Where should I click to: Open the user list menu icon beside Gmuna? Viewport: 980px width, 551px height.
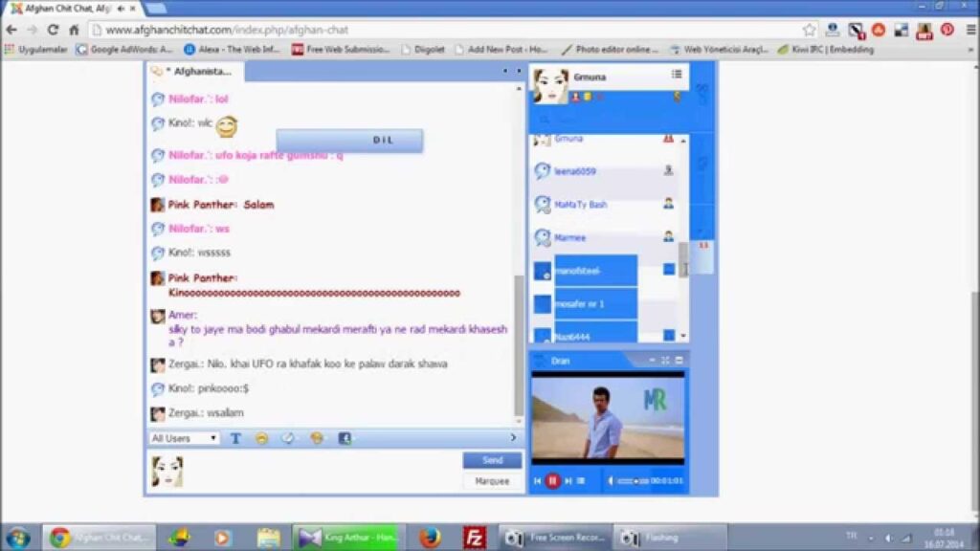(x=677, y=75)
